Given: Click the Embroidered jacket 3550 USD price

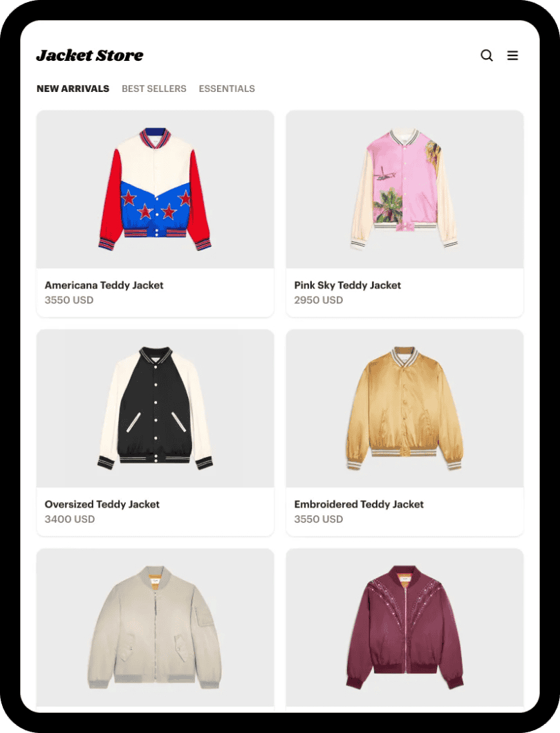Looking at the screenshot, I should 318,519.
